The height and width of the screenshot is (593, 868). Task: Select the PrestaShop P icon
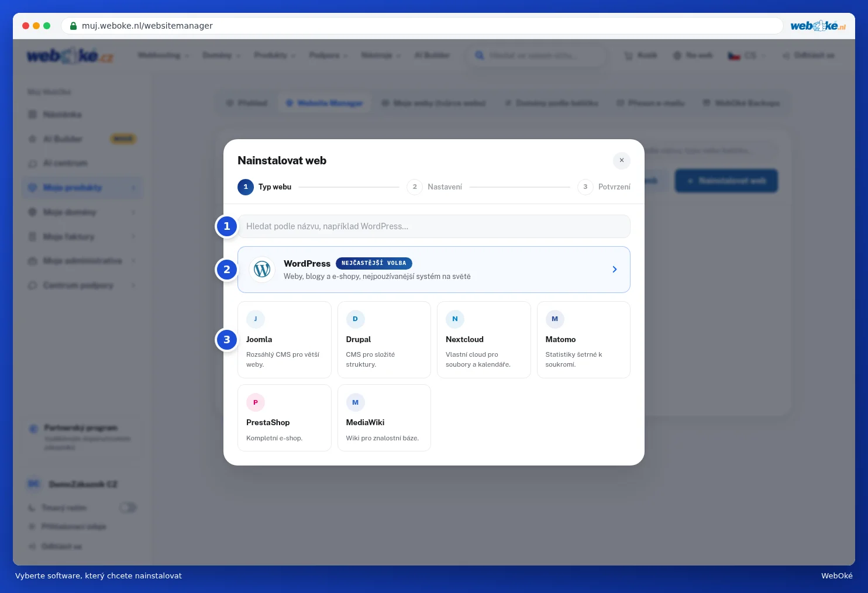tap(256, 402)
